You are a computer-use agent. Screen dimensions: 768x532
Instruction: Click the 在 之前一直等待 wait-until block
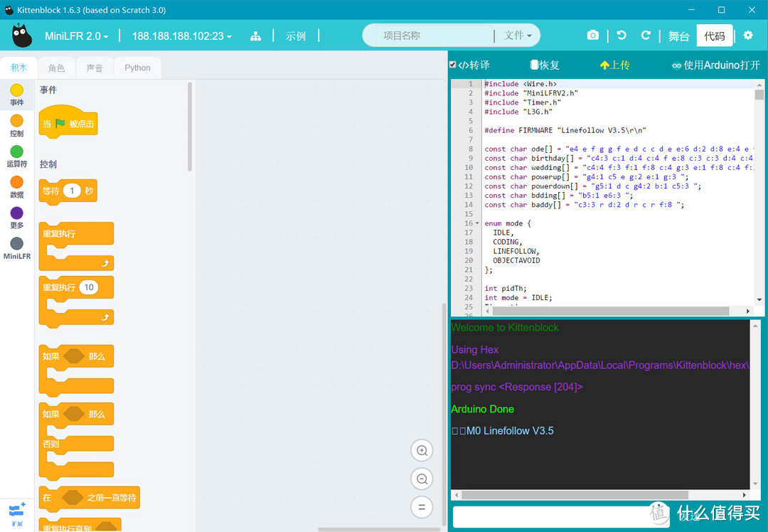pyautogui.click(x=89, y=498)
